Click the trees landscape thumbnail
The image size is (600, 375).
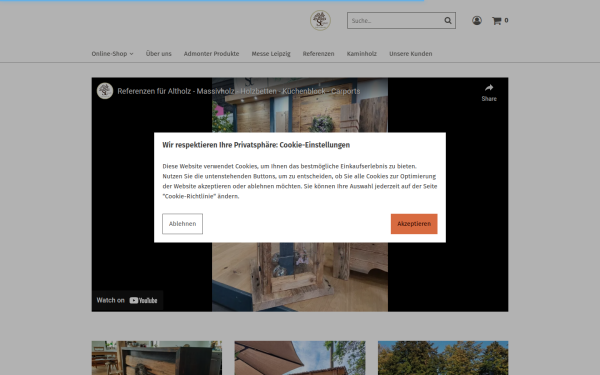(x=443, y=358)
